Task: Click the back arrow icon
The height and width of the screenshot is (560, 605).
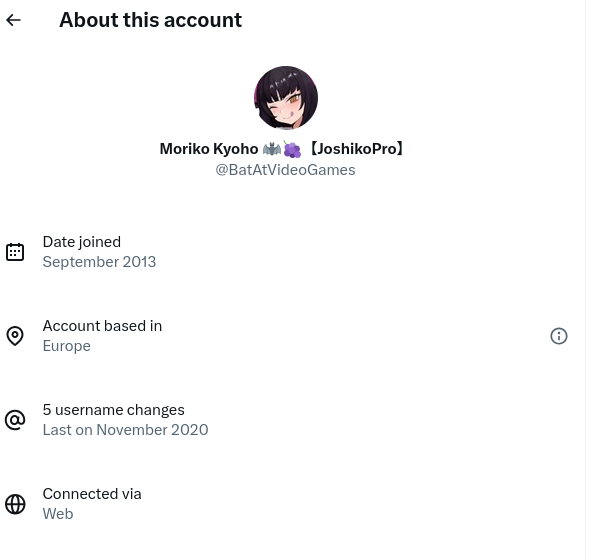Action: click(14, 20)
